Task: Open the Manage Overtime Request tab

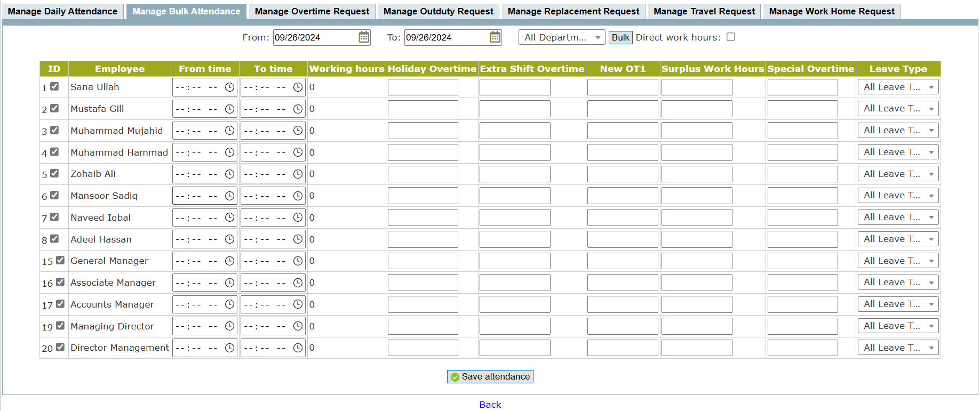Action: tap(312, 12)
